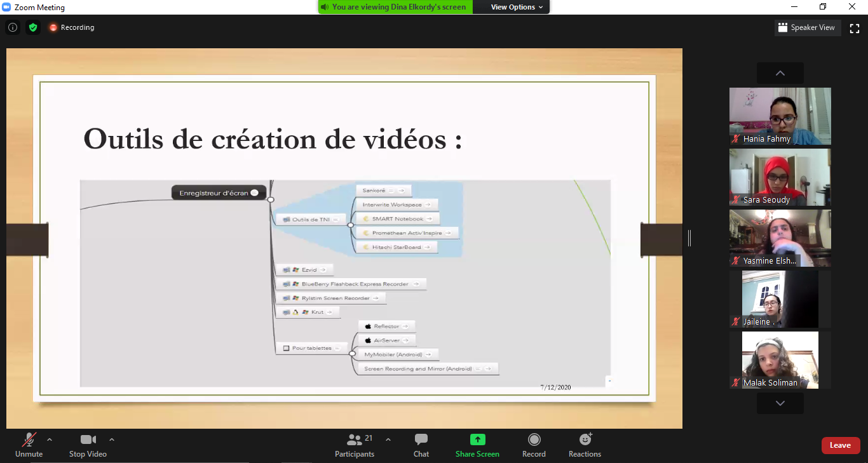
Task: Expand audio options arrow beside Unmute
Action: click(x=50, y=439)
